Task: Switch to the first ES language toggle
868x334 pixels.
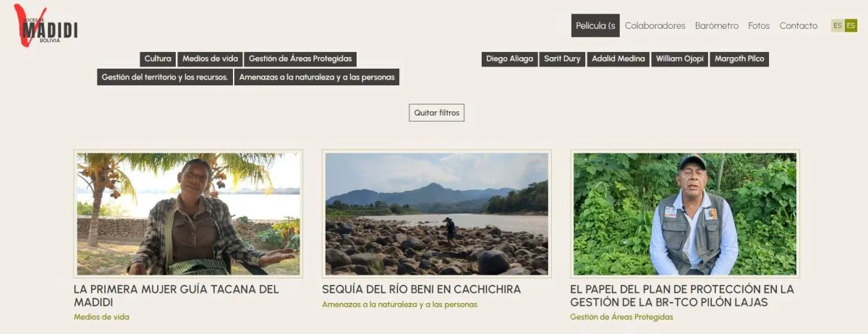Action: [x=838, y=26]
